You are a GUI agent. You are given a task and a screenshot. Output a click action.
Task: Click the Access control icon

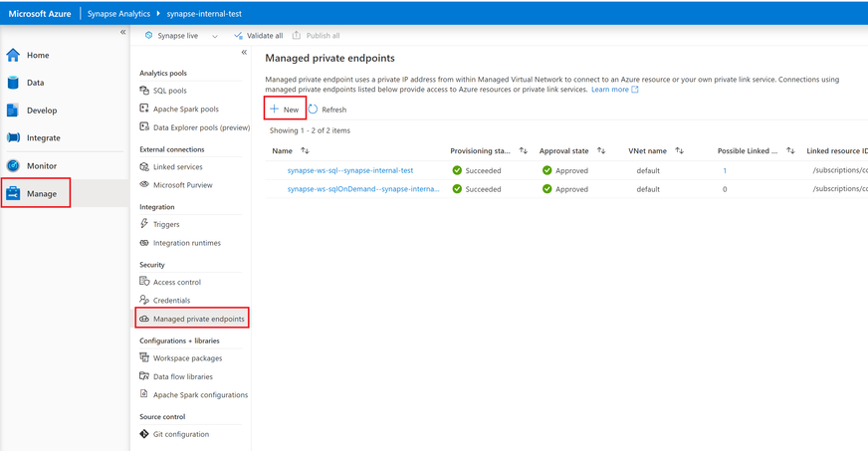(x=144, y=281)
